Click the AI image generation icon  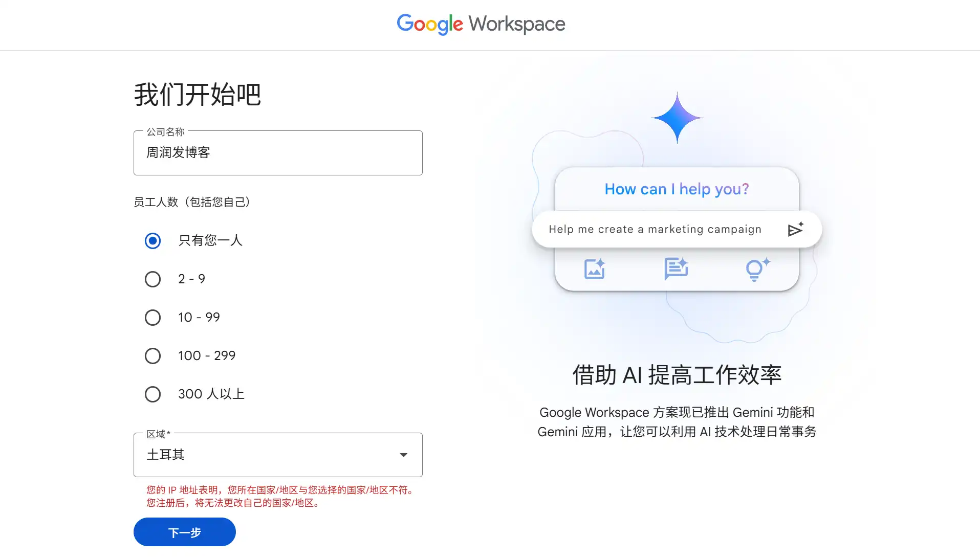tap(595, 269)
